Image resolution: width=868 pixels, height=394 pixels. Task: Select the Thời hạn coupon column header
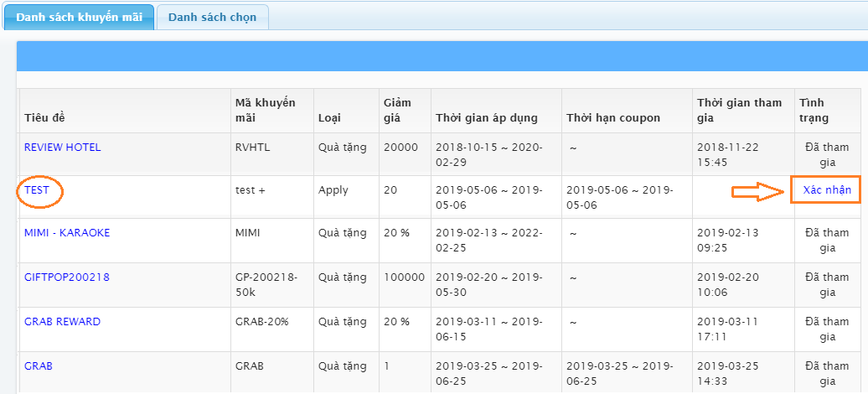(x=613, y=118)
